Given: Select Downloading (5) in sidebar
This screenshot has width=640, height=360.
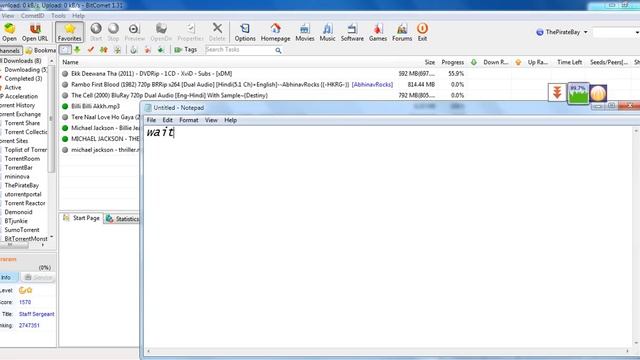Looking at the screenshot, I should click(x=25, y=70).
